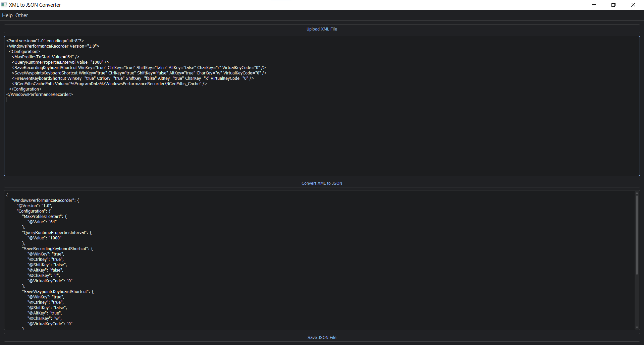Click "MaxProfilesToStart": { JSON key
644x345 pixels.
(44, 217)
